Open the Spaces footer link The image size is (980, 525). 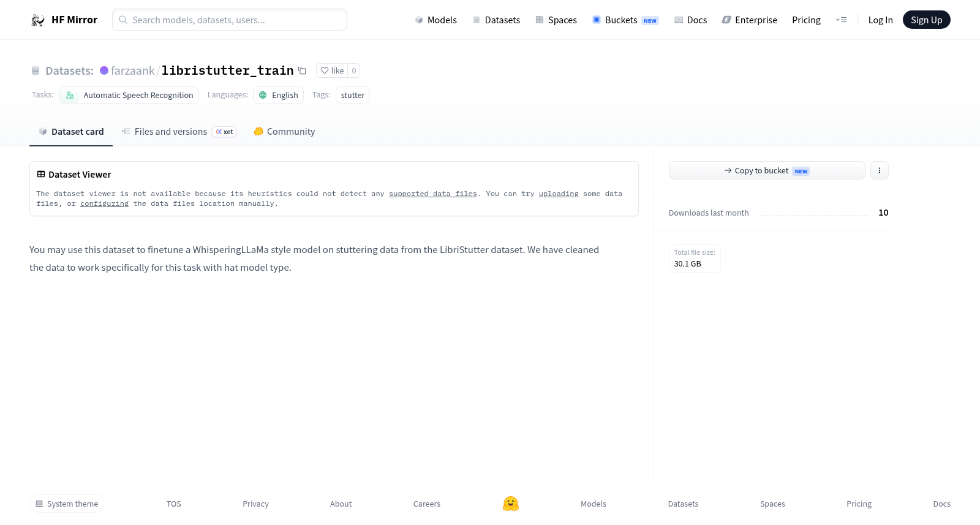click(772, 504)
